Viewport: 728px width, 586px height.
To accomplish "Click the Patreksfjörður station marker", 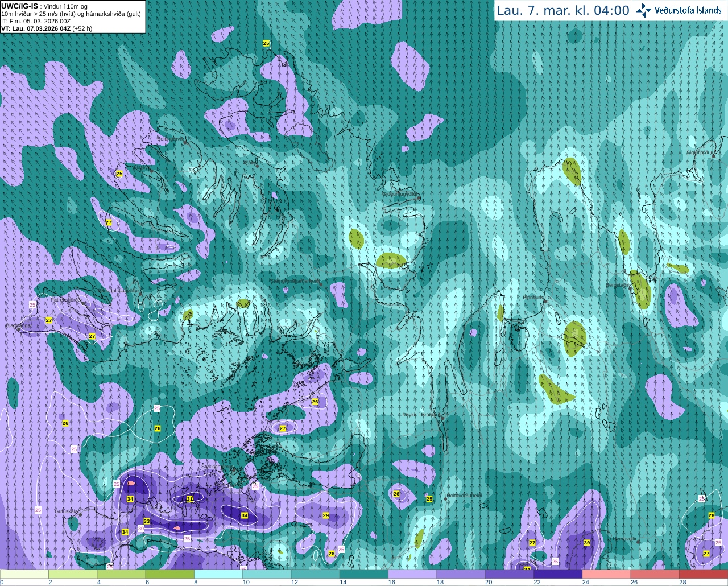I will click(84, 303).
